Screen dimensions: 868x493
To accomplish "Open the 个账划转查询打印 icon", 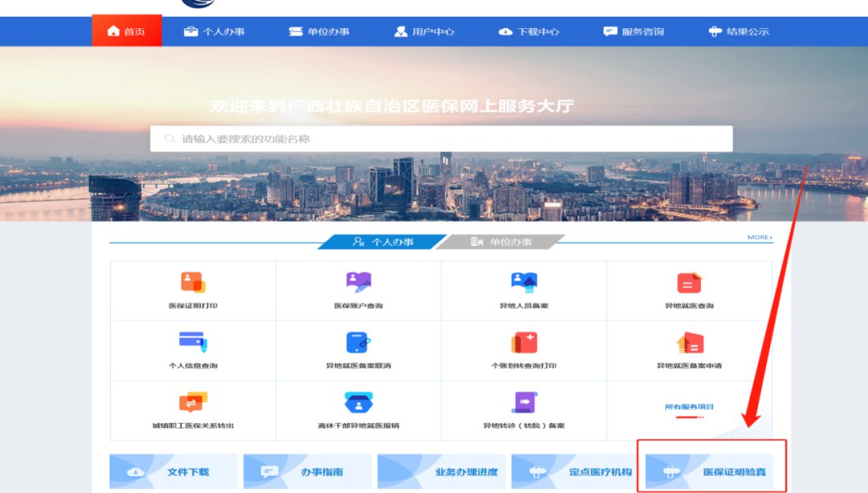I will (x=524, y=343).
